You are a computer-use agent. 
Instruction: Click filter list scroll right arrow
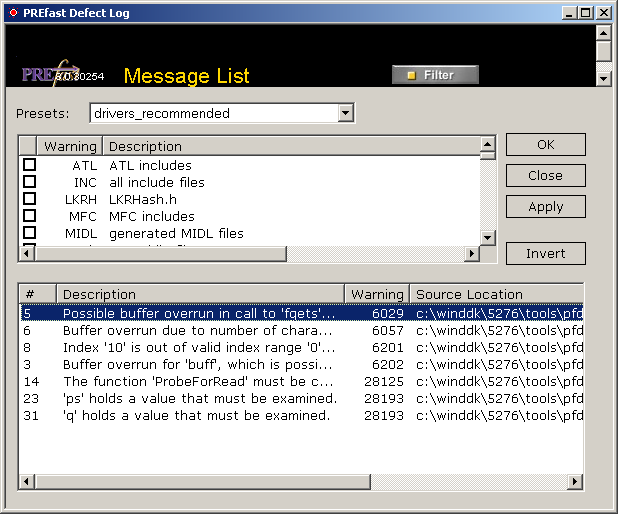(x=472, y=253)
